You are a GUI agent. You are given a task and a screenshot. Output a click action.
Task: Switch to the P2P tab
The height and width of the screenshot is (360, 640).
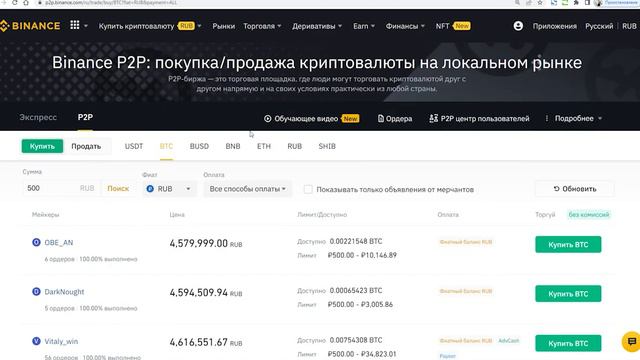click(x=85, y=117)
